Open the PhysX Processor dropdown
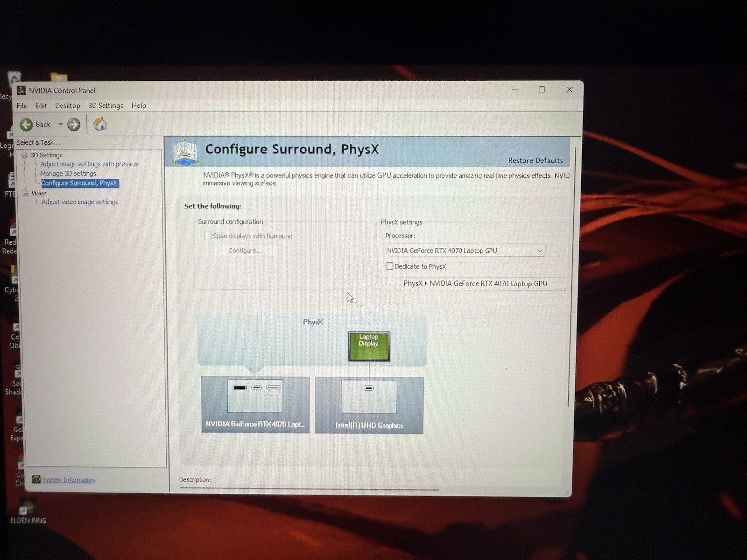The width and height of the screenshot is (747, 560). pyautogui.click(x=465, y=251)
